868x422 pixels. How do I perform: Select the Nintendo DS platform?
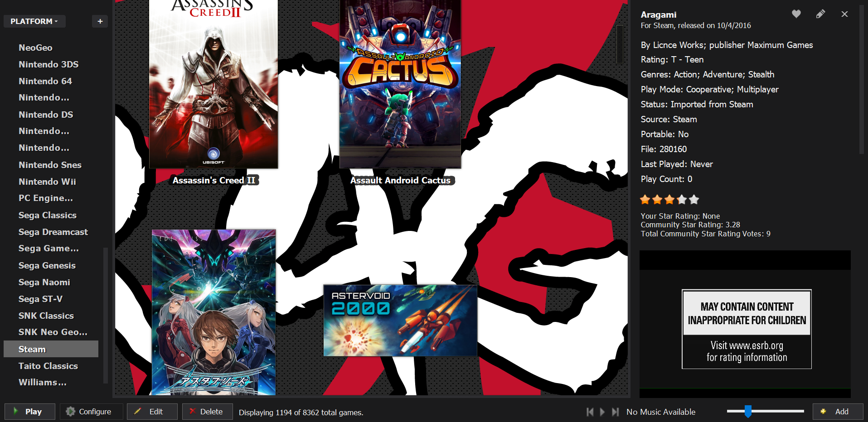(x=46, y=115)
